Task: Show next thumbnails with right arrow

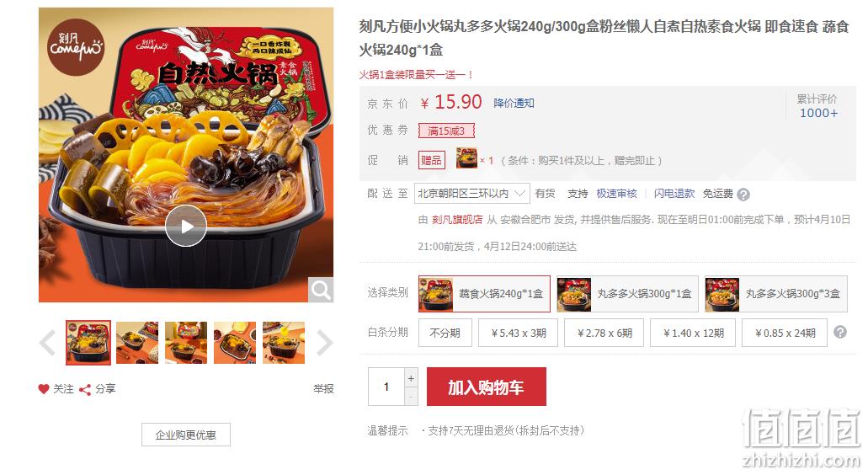Action: tap(324, 343)
